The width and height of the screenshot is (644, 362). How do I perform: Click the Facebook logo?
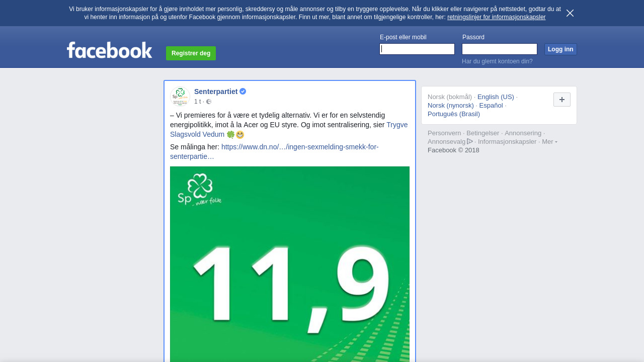(x=110, y=50)
